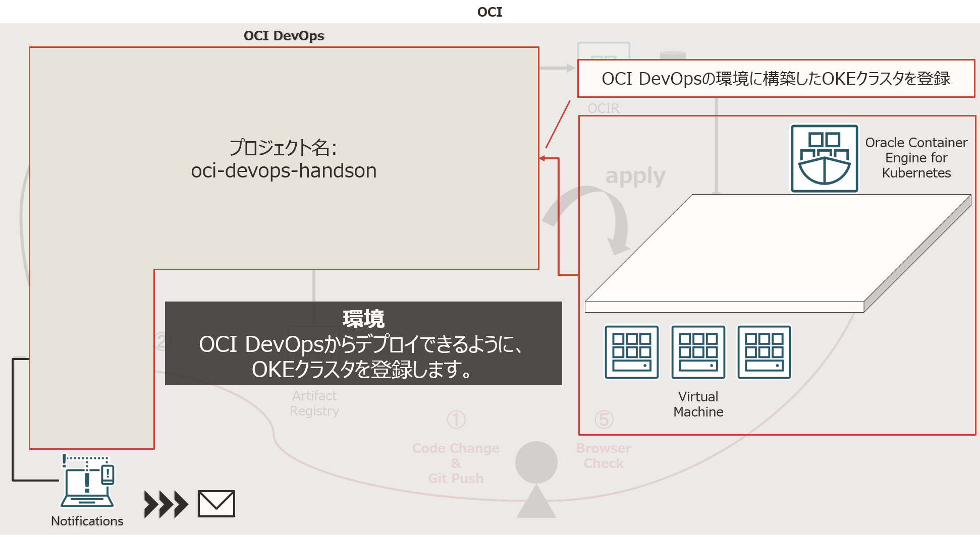This screenshot has width=980, height=537.
Task: Select the middle Virtual Machine icon
Action: coord(698,352)
